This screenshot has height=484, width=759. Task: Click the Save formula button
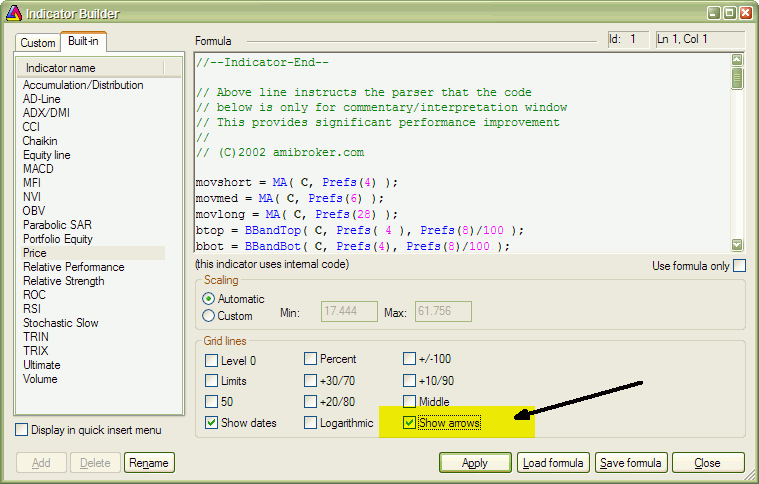tap(631, 463)
